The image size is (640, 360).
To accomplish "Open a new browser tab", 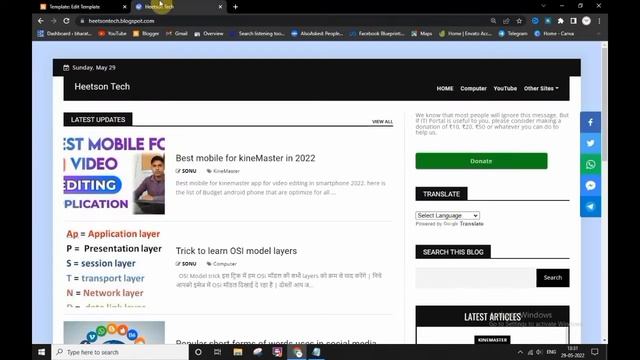I will 236,7.
